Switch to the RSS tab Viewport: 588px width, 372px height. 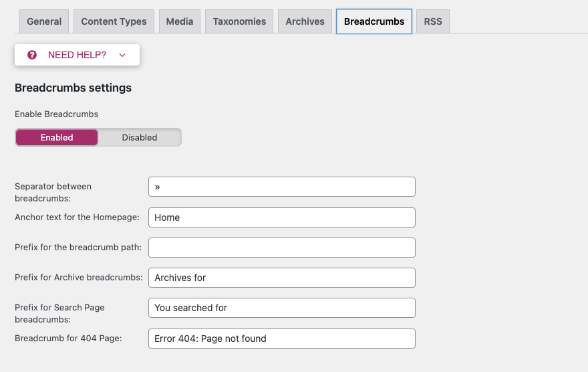(x=433, y=21)
